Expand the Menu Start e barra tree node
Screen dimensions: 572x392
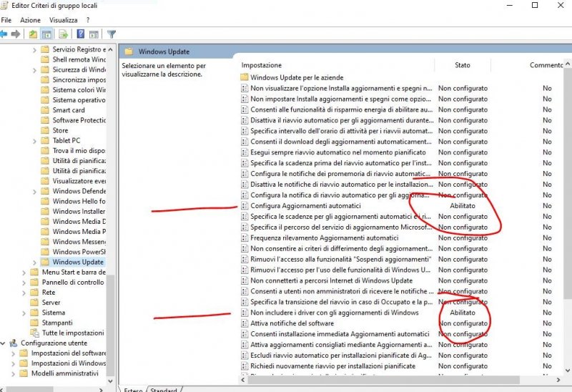coord(24,273)
